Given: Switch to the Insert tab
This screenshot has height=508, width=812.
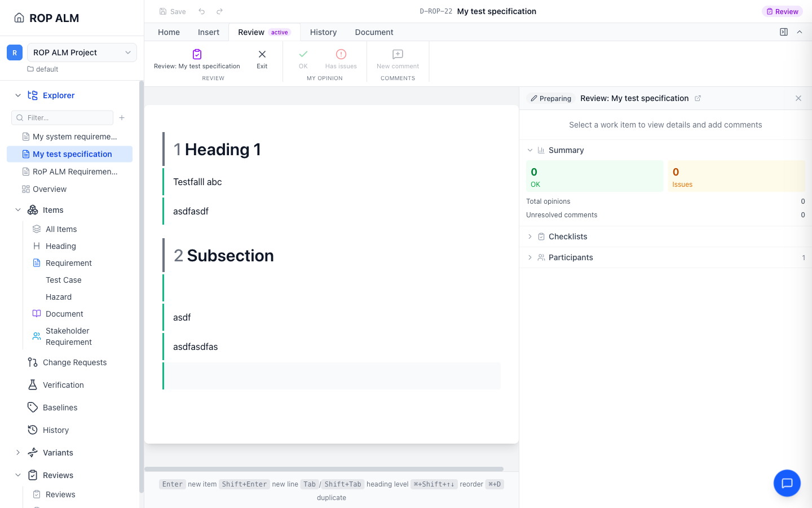Looking at the screenshot, I should click(209, 32).
